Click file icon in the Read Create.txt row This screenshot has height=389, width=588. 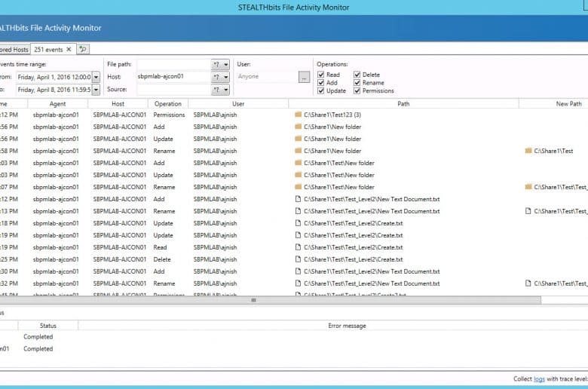tap(298, 247)
